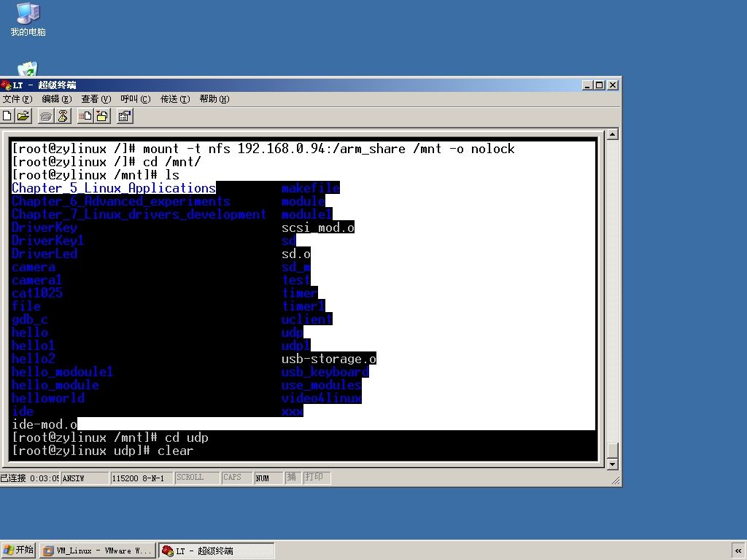The height and width of the screenshot is (560, 747).
Task: Click the Send file toolbar icon
Action: pos(86,116)
